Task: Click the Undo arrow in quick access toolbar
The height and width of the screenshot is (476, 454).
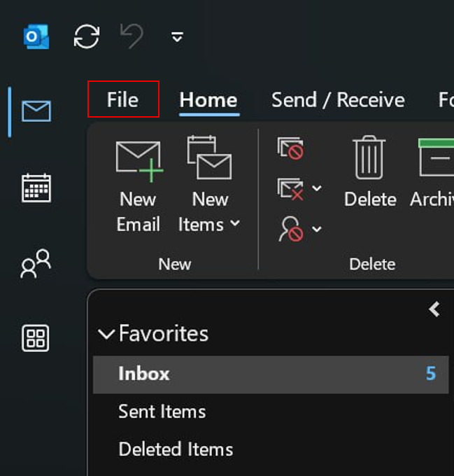Action: (x=132, y=36)
